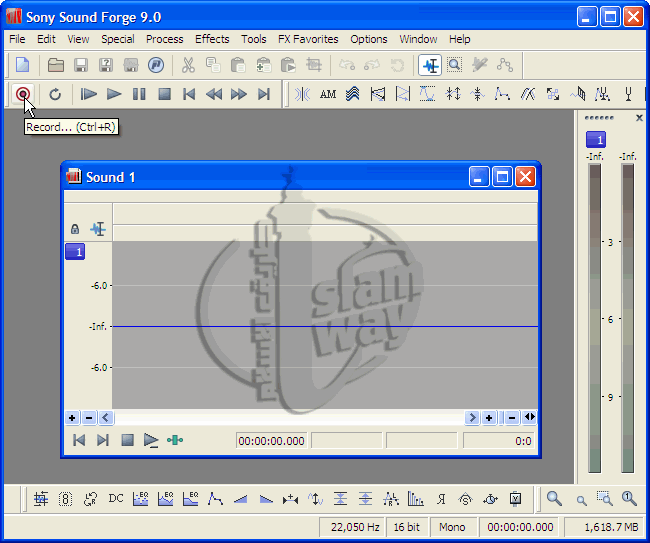
Task: Click Play All in main transport toolbar
Action: 88,94
